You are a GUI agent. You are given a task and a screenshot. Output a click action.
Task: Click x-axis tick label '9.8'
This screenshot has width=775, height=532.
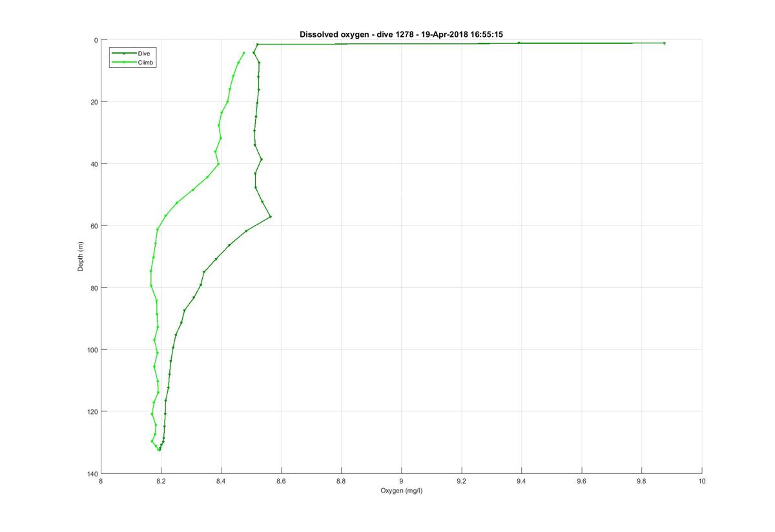point(641,481)
